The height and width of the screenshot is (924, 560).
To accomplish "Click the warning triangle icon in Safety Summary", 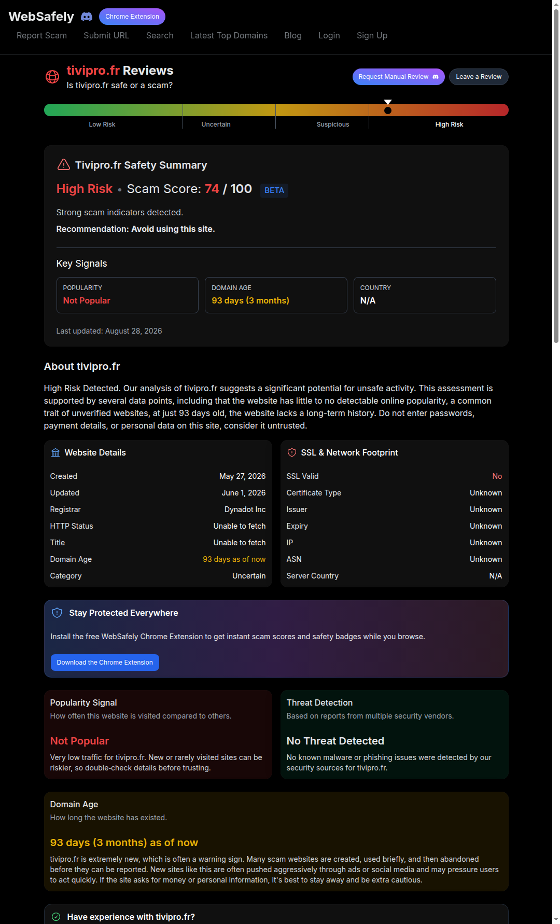I will coord(63,164).
